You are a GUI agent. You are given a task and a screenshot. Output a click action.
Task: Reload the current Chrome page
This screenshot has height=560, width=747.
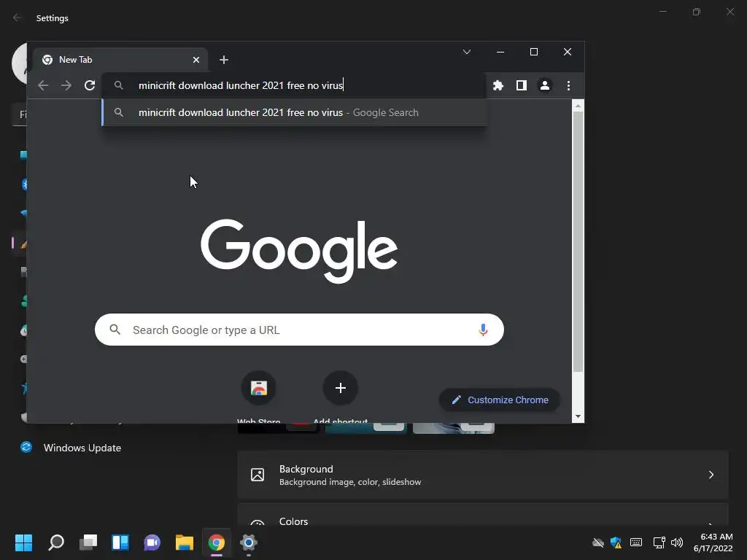click(90, 85)
